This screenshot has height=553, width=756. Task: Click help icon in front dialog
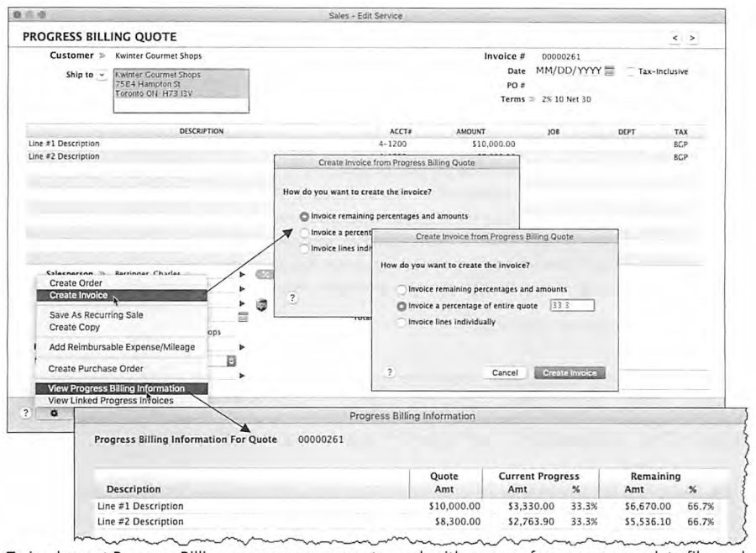(x=390, y=372)
